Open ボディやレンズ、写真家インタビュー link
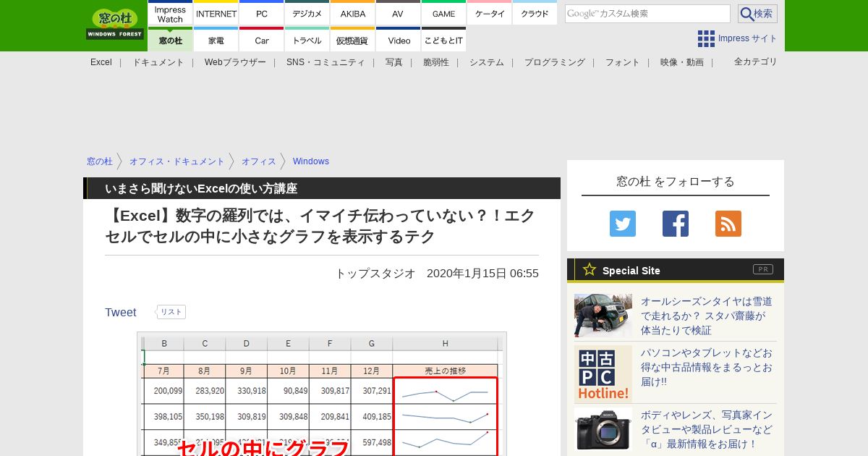The image size is (868, 456). point(707,429)
